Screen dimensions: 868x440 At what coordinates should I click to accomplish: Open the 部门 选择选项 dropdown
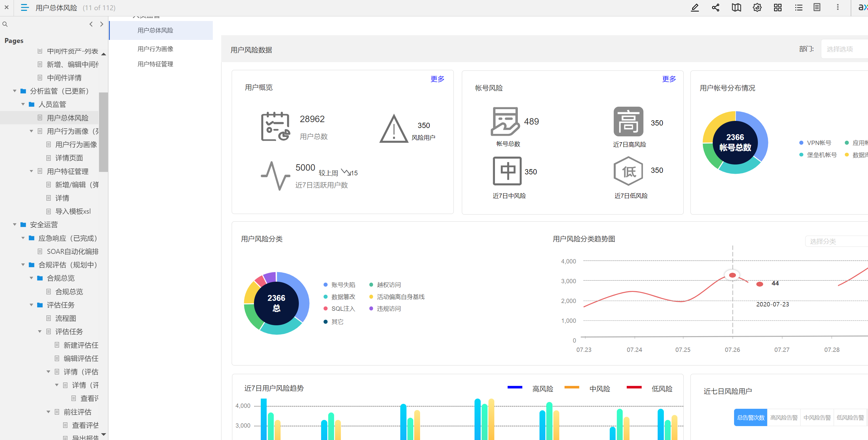coord(844,49)
